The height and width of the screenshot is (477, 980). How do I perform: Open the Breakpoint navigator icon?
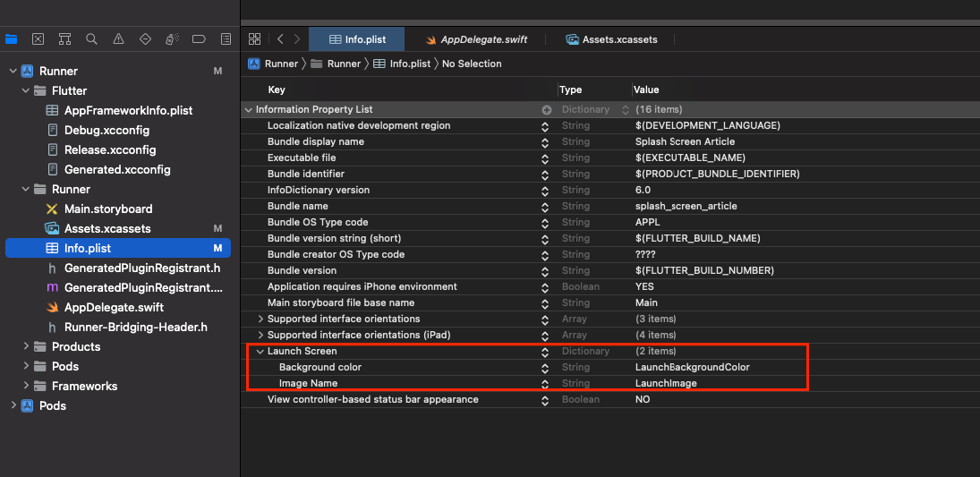(199, 39)
